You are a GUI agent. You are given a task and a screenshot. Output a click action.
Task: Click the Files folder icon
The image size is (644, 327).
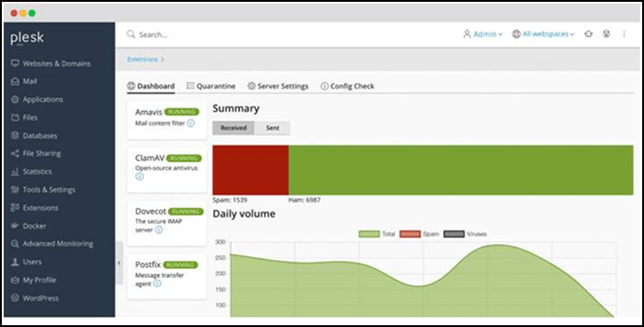[15, 117]
